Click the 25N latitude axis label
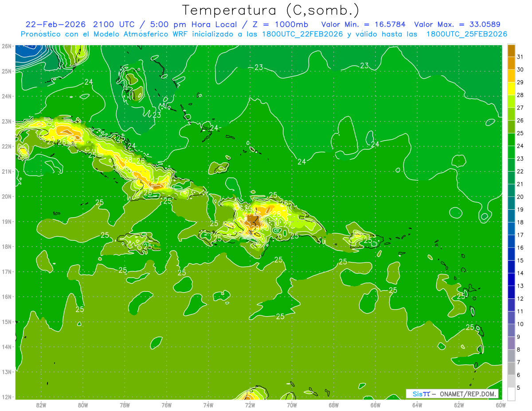The height and width of the screenshot is (411, 532). tap(6, 71)
